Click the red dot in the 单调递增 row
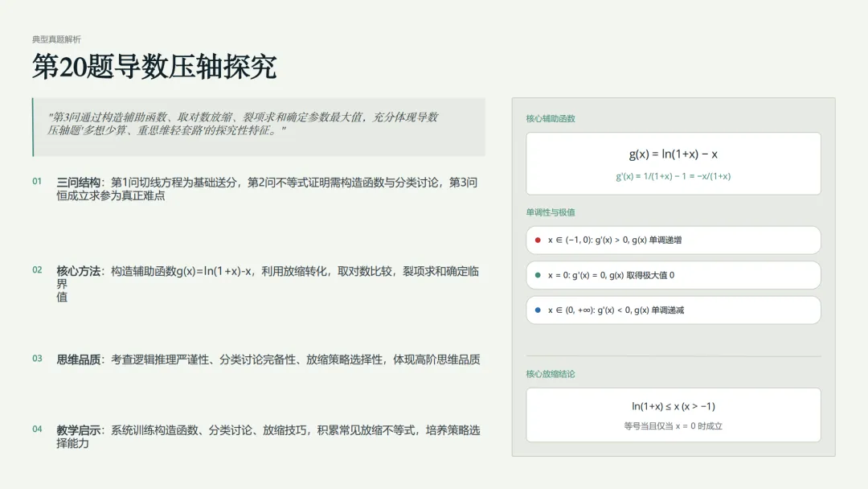 pos(538,240)
